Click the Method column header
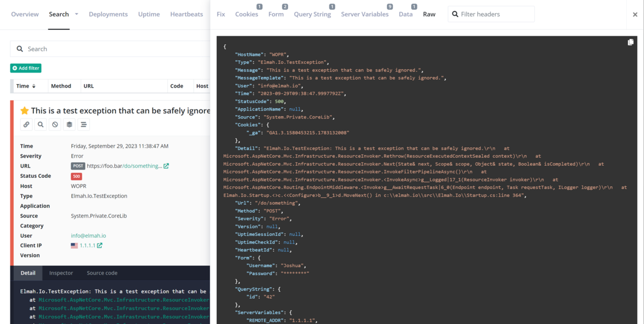The height and width of the screenshot is (324, 644). [61, 86]
